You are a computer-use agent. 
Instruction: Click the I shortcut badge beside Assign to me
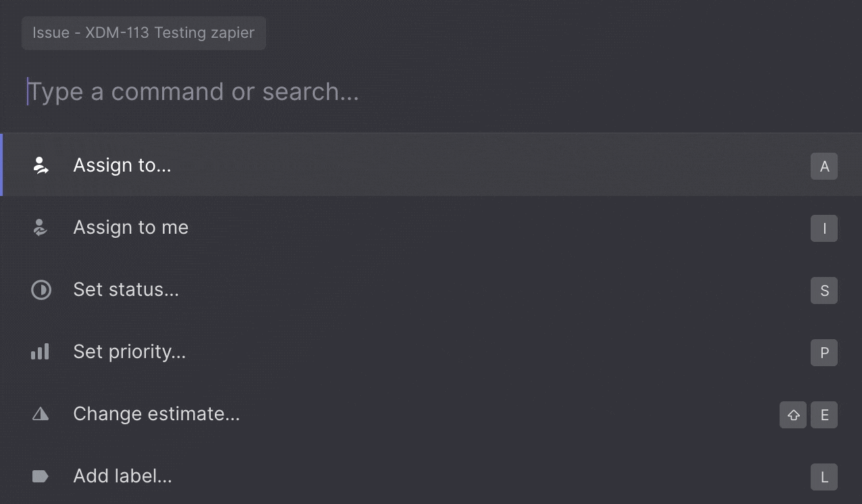(x=823, y=228)
